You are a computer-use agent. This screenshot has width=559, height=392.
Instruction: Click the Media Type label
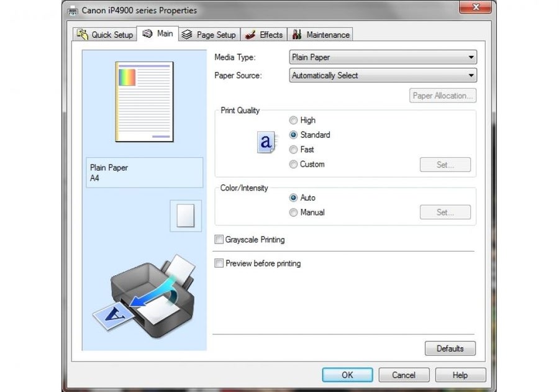click(x=235, y=57)
